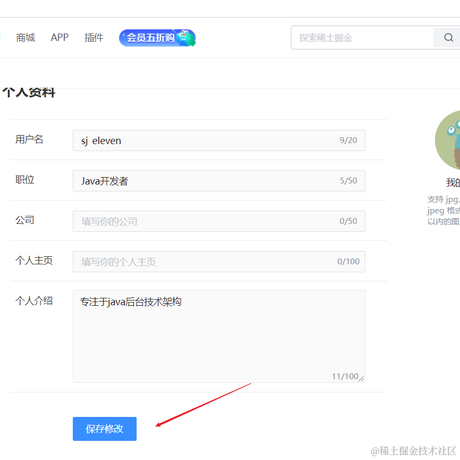Screen dimensions: 460x460
Task: Click the 个人介绍 label
Action: [x=34, y=301]
